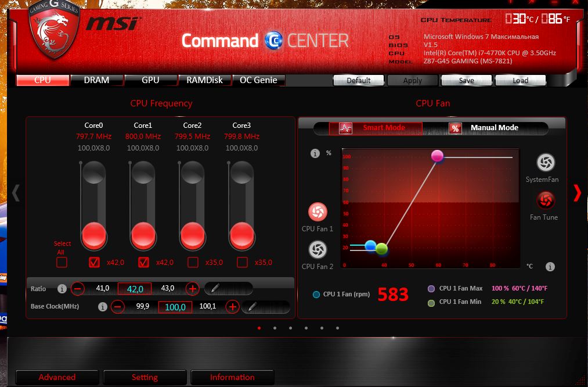Check the Core2 x35,0 checkbox
The image size is (588, 387).
(193, 262)
